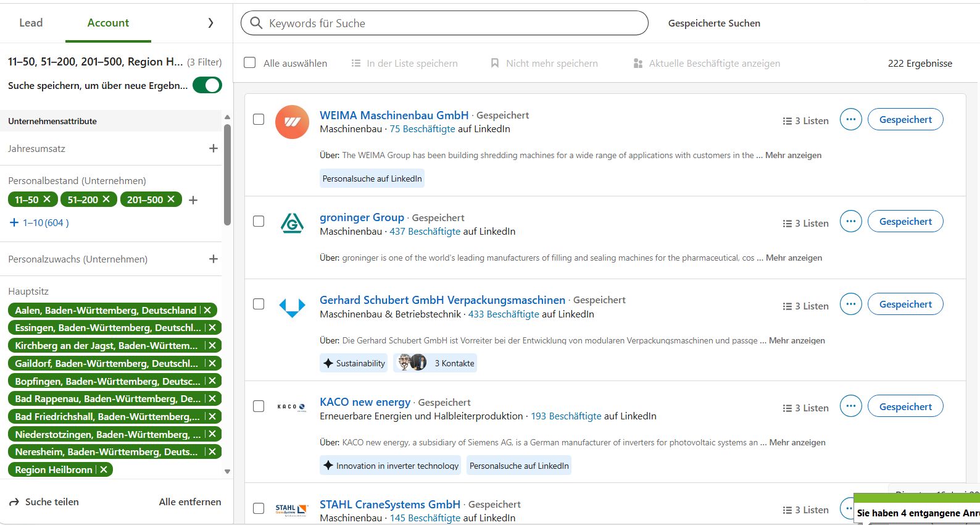Image resolution: width=980 pixels, height=525 pixels.
Task: Check the Alle auswählen checkbox
Action: click(250, 62)
